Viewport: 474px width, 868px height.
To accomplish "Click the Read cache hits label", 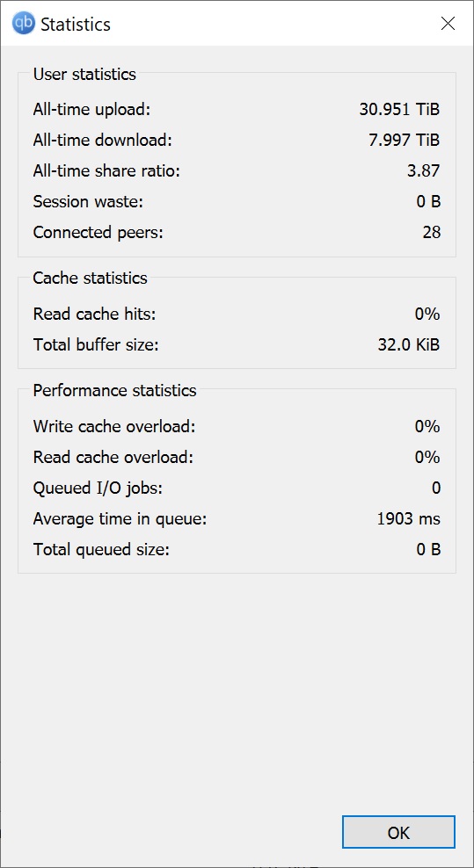I will tap(94, 315).
